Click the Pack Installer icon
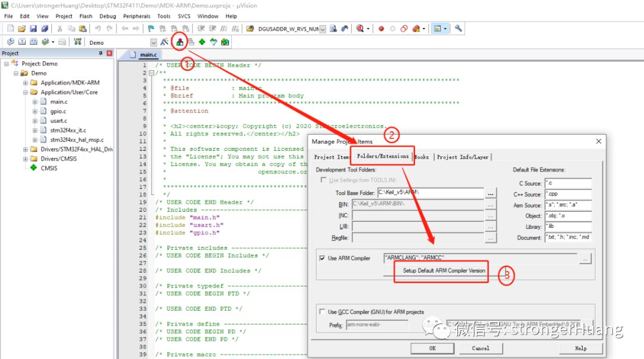This screenshot has height=359, width=644. click(x=225, y=42)
